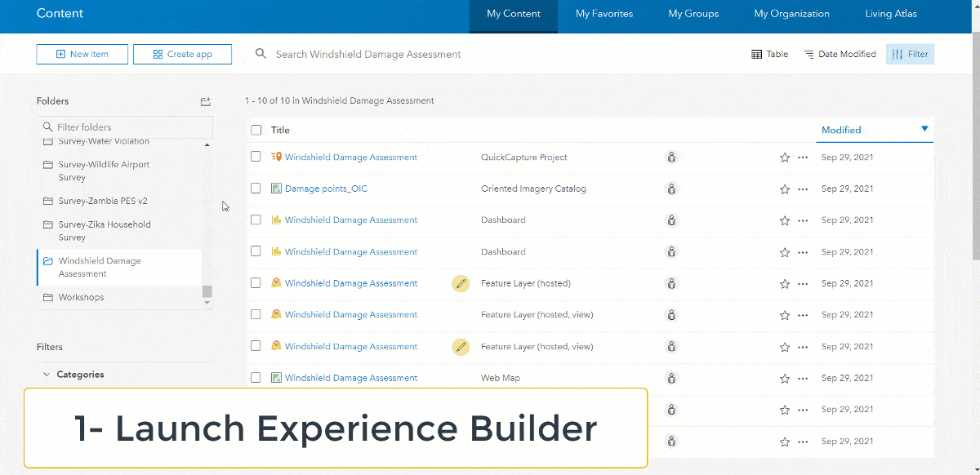Viewport: 980px width, 475px height.
Task: Tick checkbox for Web Map item
Action: pyautogui.click(x=256, y=378)
